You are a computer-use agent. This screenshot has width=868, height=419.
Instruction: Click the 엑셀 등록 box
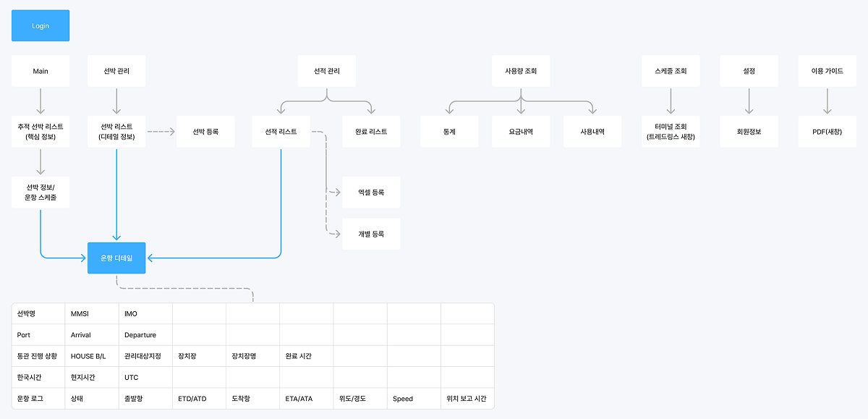pyautogui.click(x=371, y=192)
